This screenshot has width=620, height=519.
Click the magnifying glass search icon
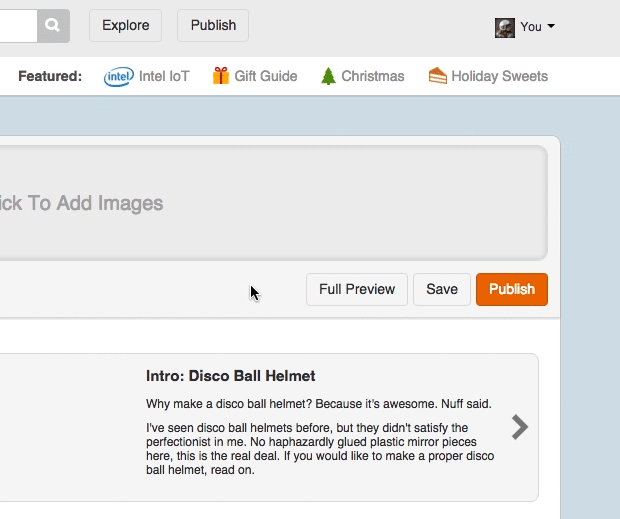click(53, 26)
